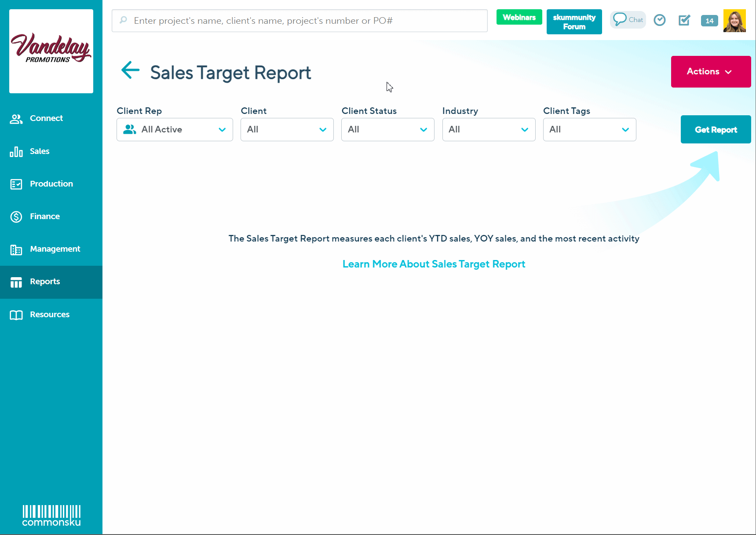Screen dimensions: 756x535
Task: Open the Industry filter dropdown
Action: pyautogui.click(x=488, y=130)
